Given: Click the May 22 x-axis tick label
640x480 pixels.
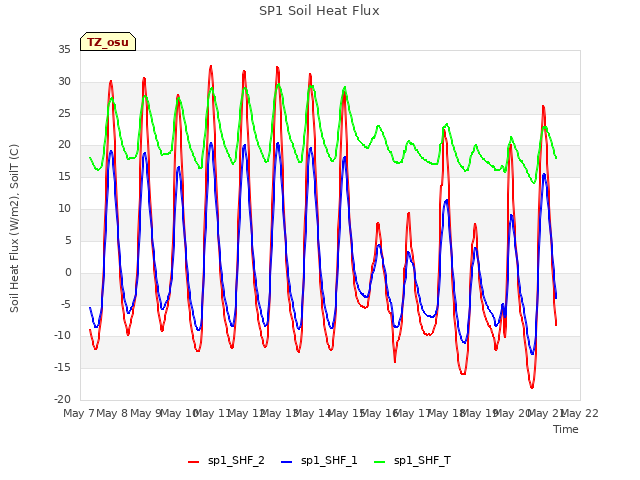Looking at the screenshot, I should pyautogui.click(x=580, y=413).
